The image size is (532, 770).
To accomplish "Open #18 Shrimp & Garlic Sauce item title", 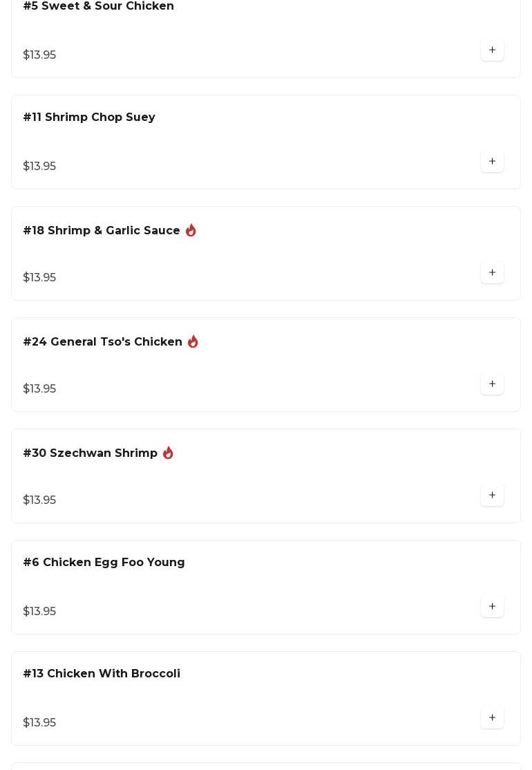I will tap(102, 231).
